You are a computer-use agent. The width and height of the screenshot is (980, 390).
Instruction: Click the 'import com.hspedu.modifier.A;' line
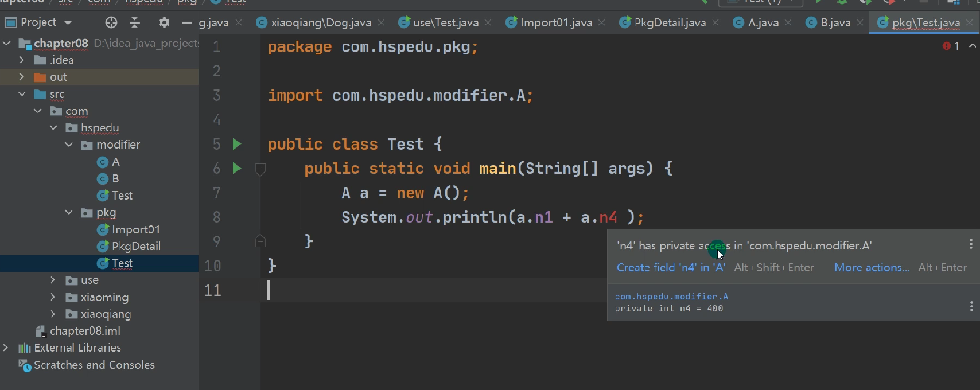400,95
